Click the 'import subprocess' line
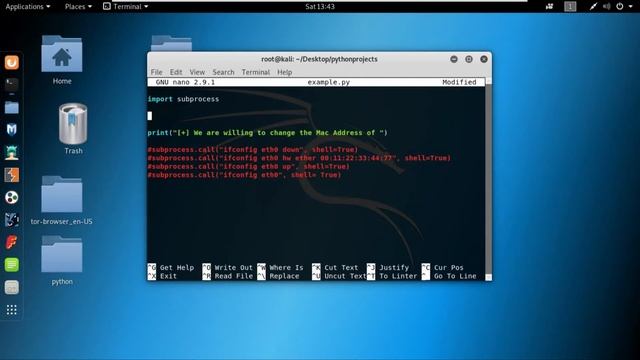Screen dimensions: 640x360 coord(183,99)
